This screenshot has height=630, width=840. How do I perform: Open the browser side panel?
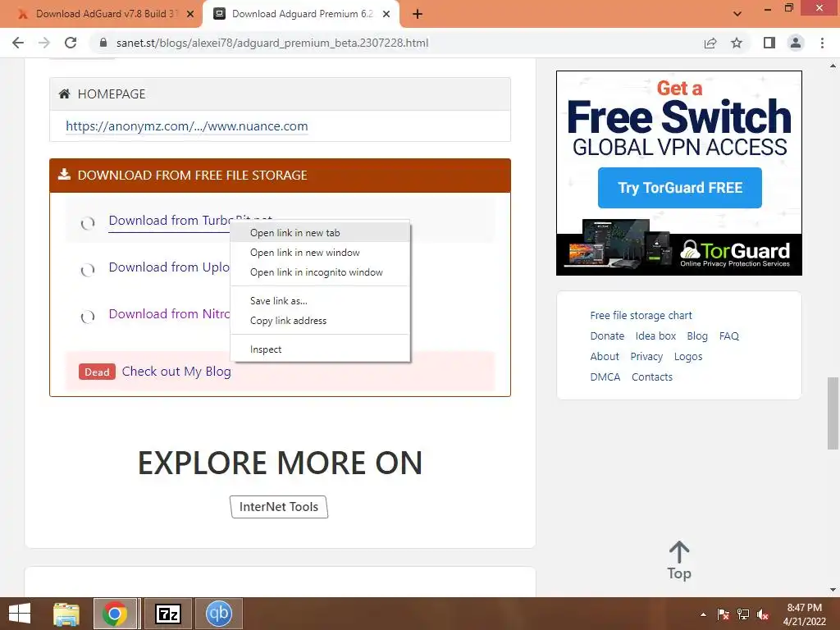click(769, 43)
